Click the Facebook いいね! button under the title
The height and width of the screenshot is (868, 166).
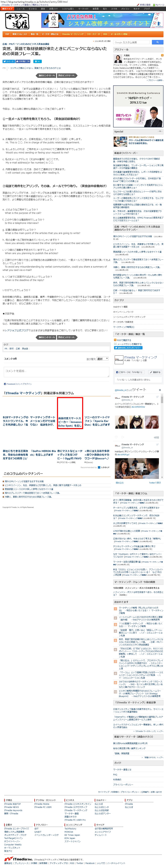(23, 61)
